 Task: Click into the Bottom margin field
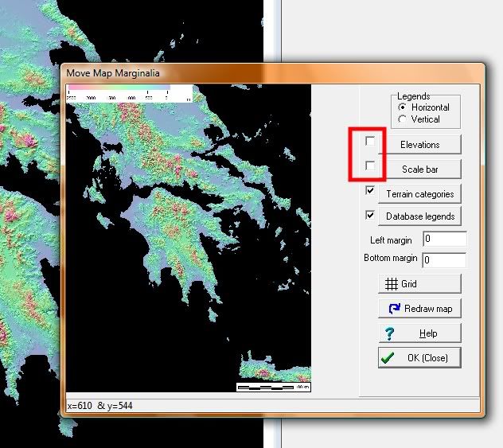(444, 259)
